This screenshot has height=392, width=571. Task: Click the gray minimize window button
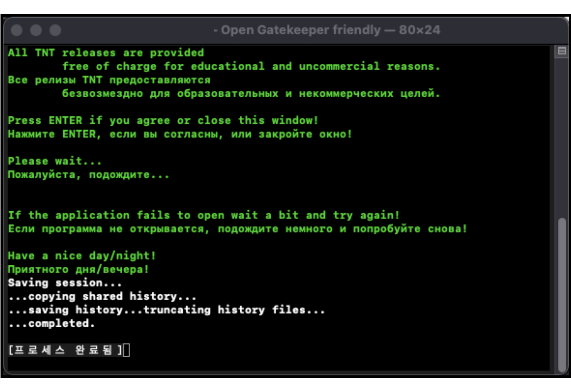[x=36, y=30]
